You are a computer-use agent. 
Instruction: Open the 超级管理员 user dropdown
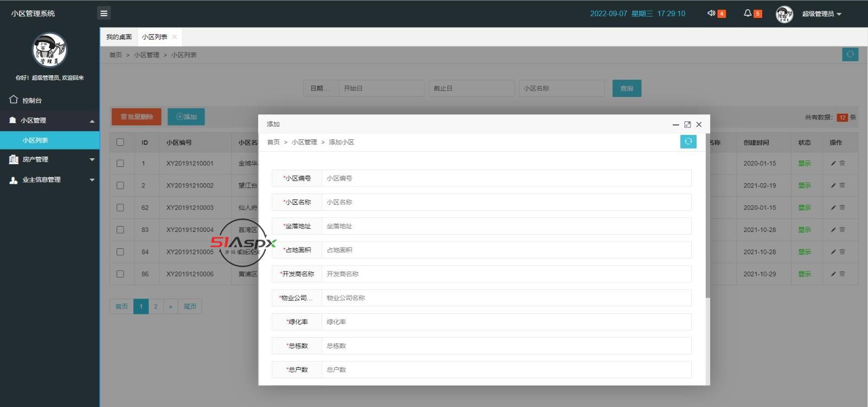coord(821,14)
